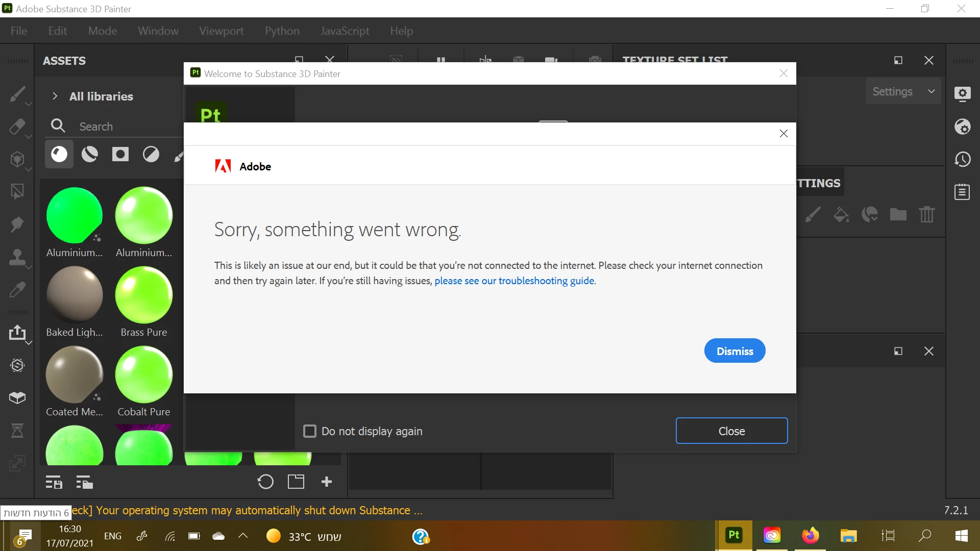Expand the All libraries tree
The width and height of the screenshot is (980, 551).
tap(55, 96)
